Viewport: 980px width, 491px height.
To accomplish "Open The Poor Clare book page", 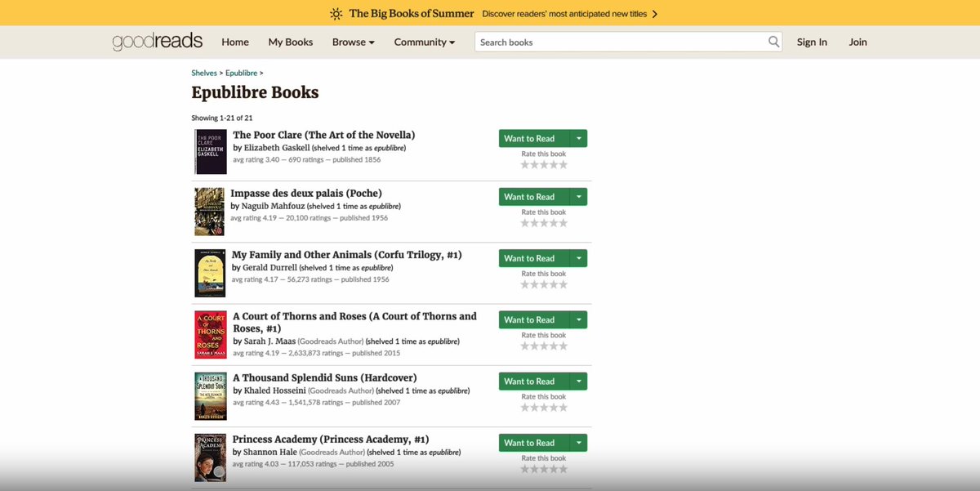I will [323, 134].
